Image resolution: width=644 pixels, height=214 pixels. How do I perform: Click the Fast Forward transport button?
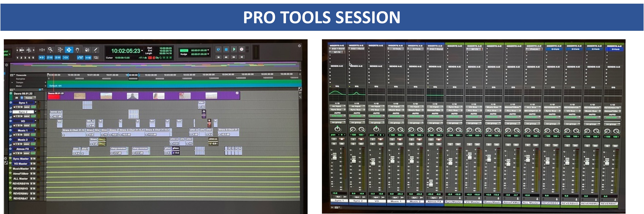pyautogui.click(x=234, y=57)
